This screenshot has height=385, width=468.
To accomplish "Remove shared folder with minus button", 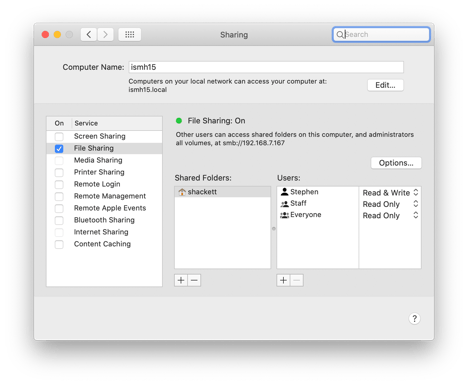I will click(194, 280).
